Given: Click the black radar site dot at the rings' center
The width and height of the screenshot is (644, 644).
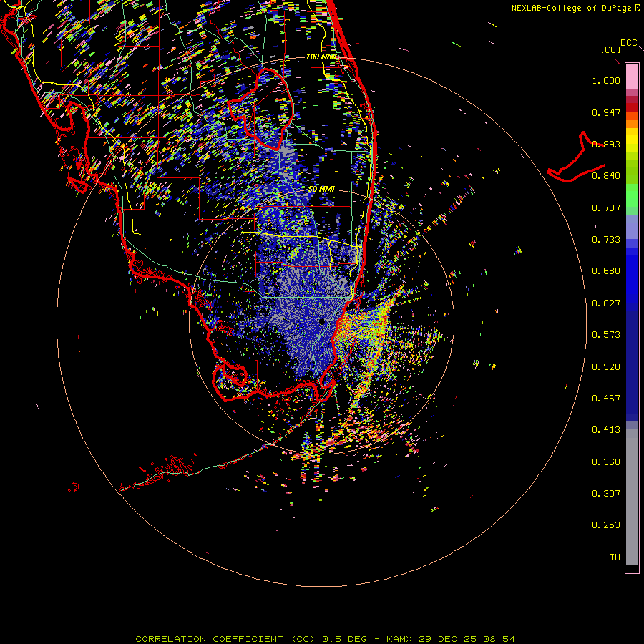Looking at the screenshot, I should [x=322, y=321].
